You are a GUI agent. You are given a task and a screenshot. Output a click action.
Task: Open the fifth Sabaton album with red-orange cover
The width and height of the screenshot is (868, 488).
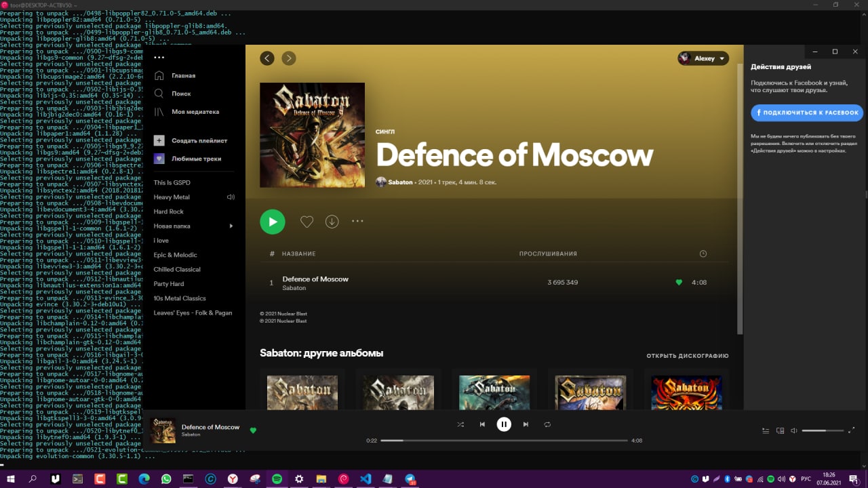[687, 392]
